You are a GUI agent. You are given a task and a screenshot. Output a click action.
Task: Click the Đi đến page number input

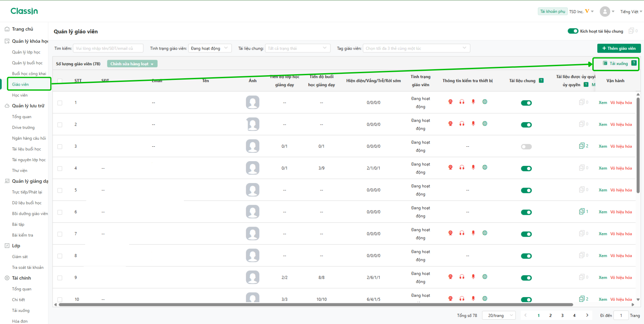[621, 316]
